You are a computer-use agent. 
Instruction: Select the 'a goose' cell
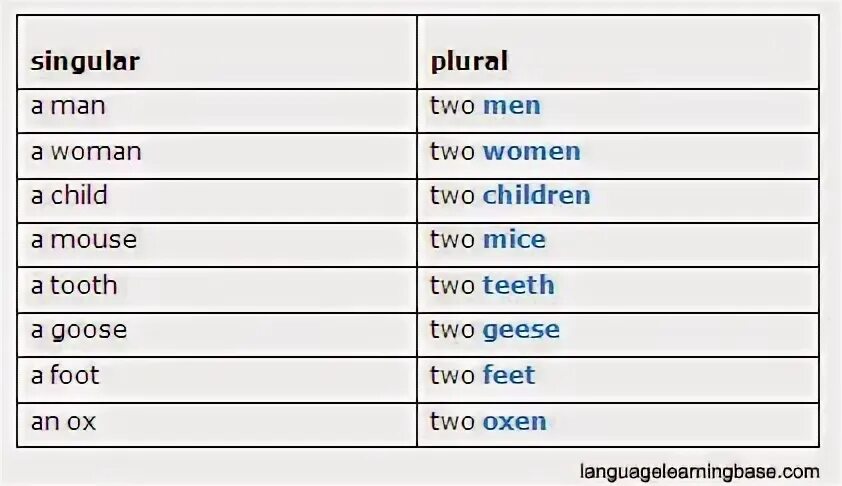click(217, 335)
